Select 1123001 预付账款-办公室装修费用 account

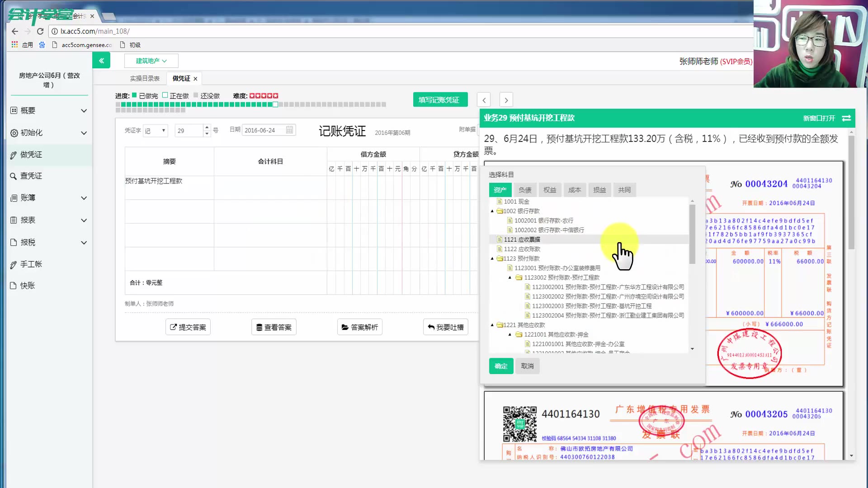point(557,268)
